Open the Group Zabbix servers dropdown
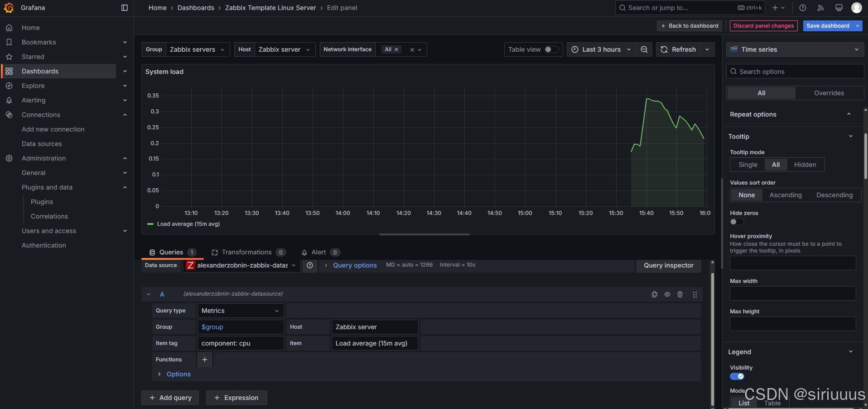The height and width of the screenshot is (409, 868). 198,49
